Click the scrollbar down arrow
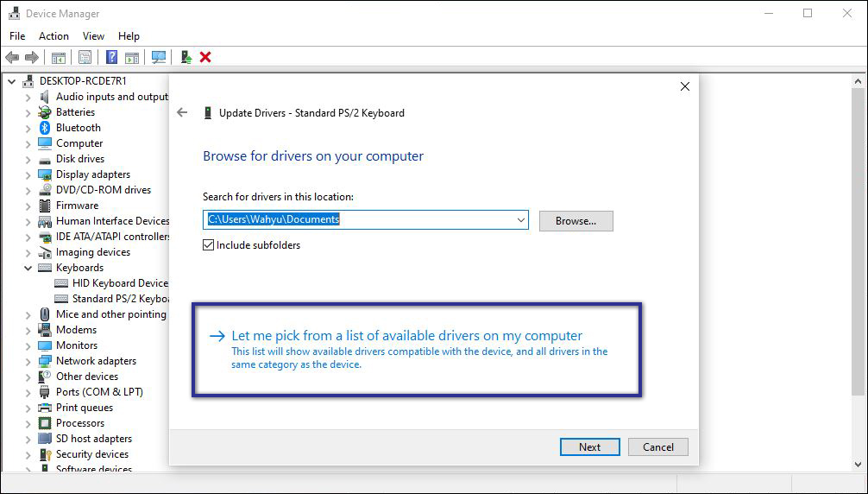868x494 pixels. click(x=858, y=464)
